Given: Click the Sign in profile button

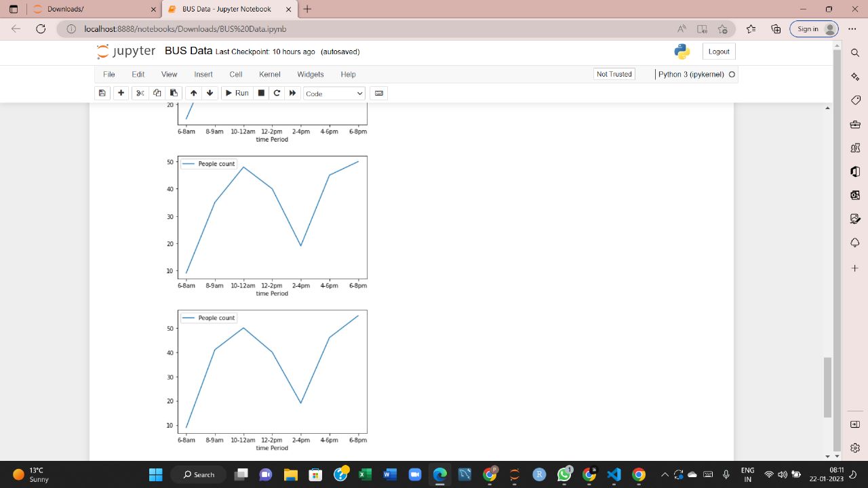Looking at the screenshot, I should point(814,29).
